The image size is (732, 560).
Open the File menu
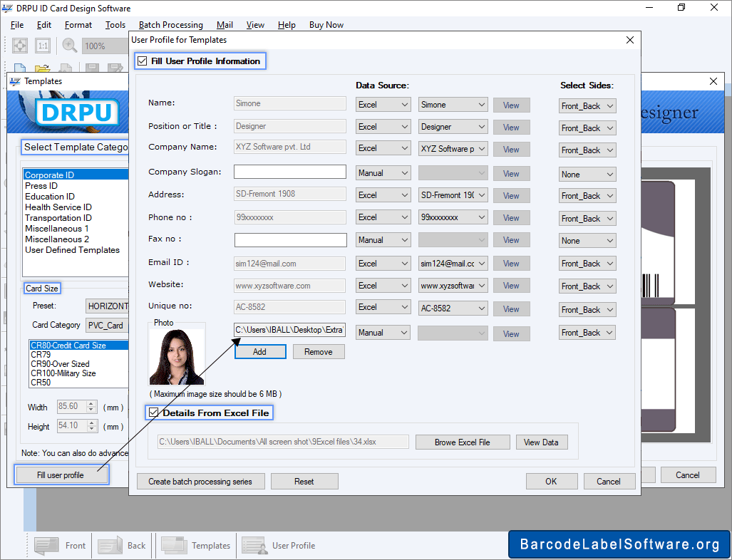coord(17,25)
